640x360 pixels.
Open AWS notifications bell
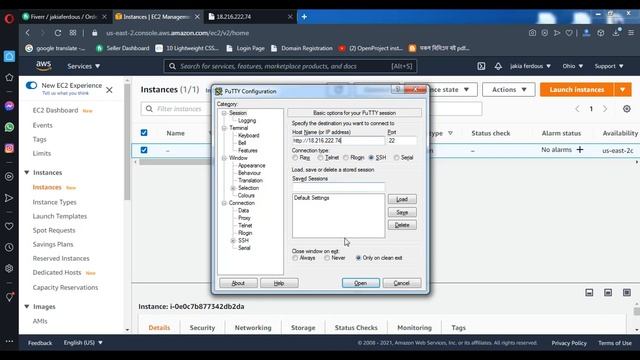point(498,66)
